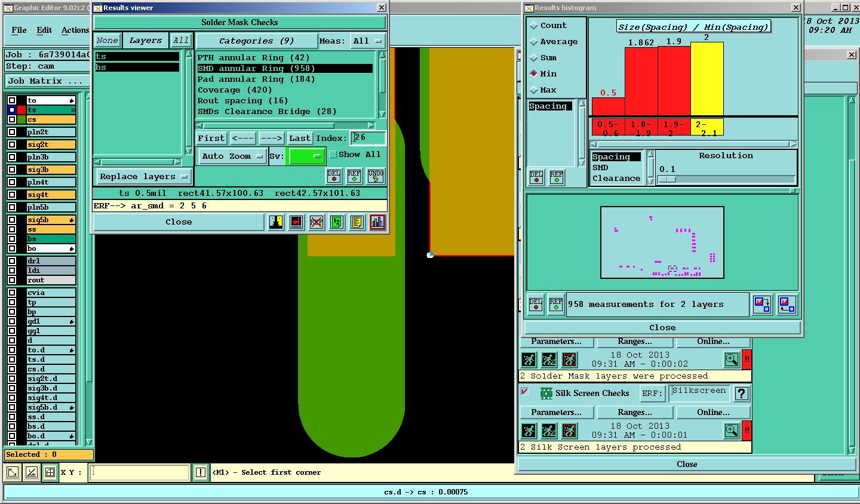Screen dimensions: 860x504
Task: Click red dot measurement icon beside Close
Action: (x=296, y=222)
